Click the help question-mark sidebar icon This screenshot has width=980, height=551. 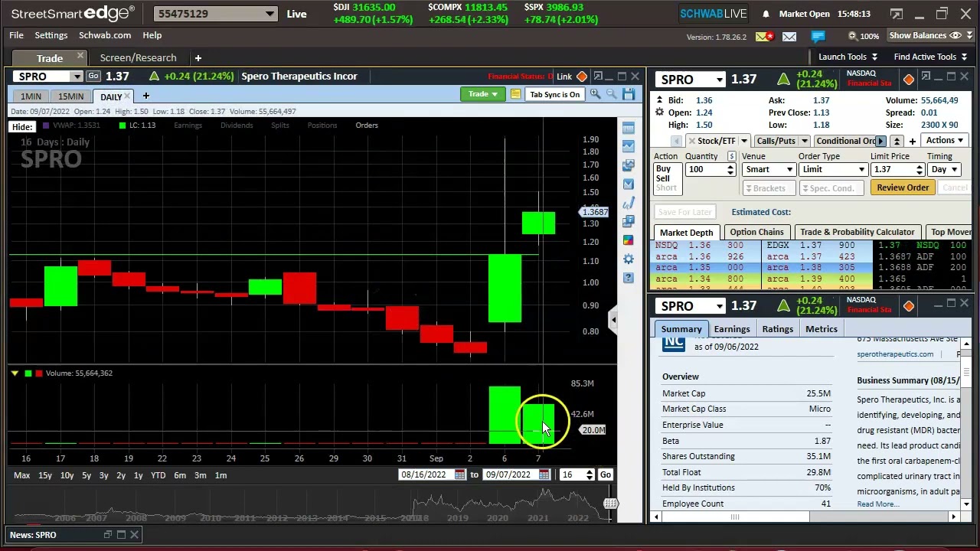tap(629, 277)
